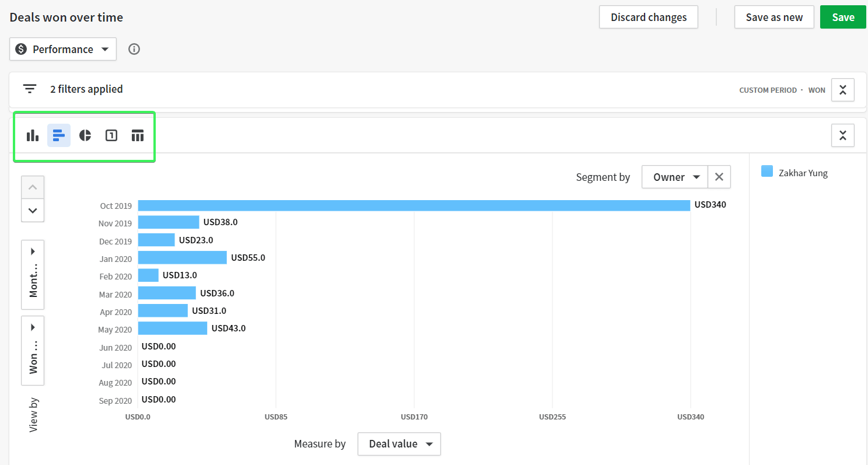
Task: Collapse the filters section
Action: (x=842, y=90)
